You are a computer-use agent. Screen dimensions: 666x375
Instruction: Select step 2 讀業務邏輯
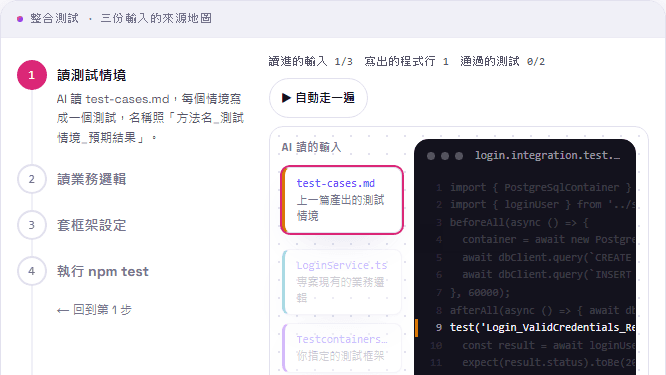coord(91,179)
